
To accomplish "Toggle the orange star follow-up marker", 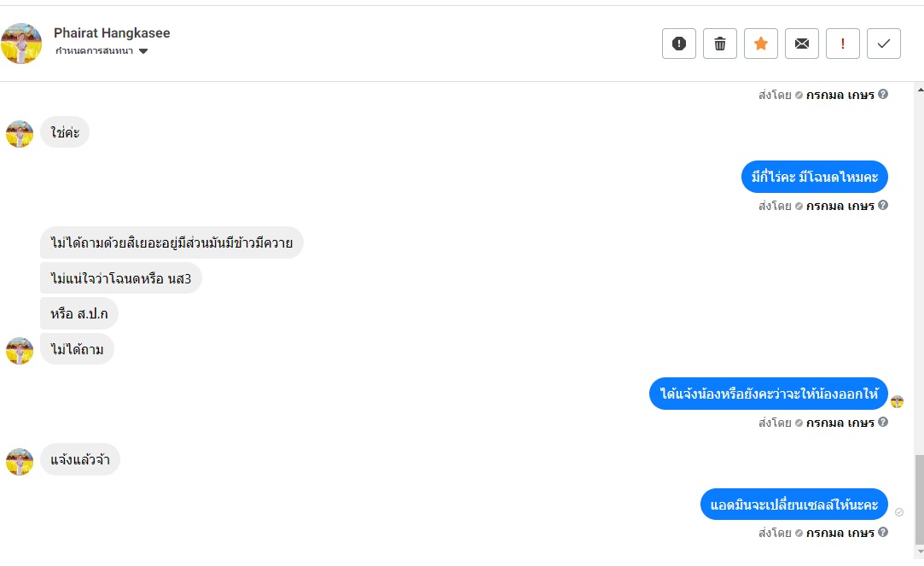I will click(761, 44).
